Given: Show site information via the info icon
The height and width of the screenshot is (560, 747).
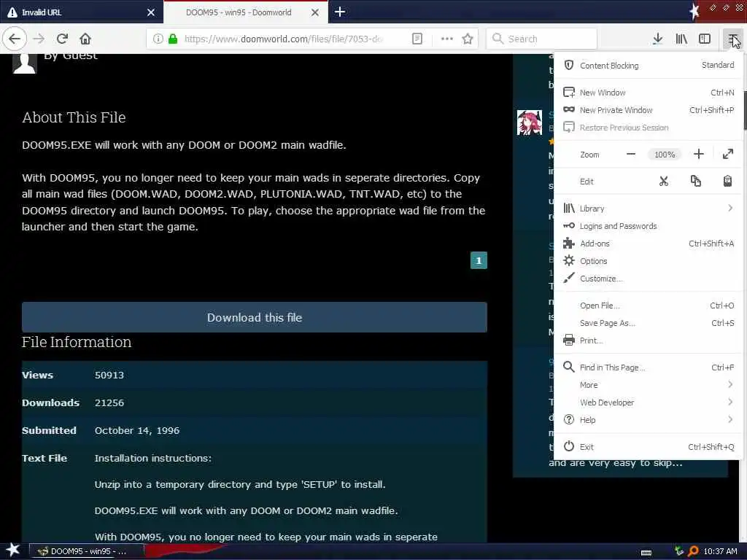Looking at the screenshot, I should pyautogui.click(x=158, y=39).
